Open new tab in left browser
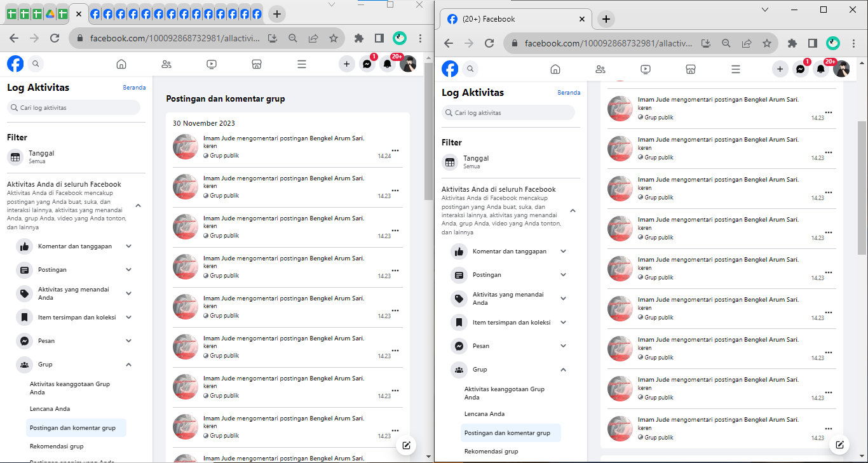 click(x=277, y=14)
